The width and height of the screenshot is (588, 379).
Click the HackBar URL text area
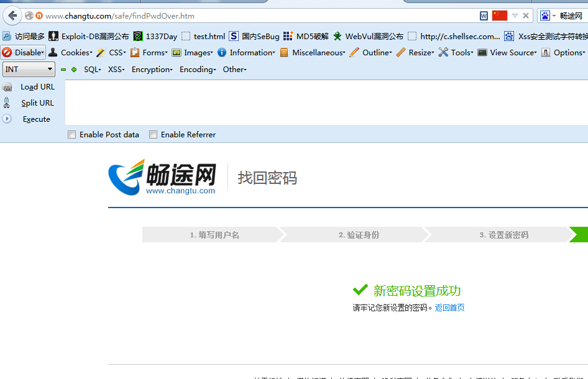coord(326,103)
